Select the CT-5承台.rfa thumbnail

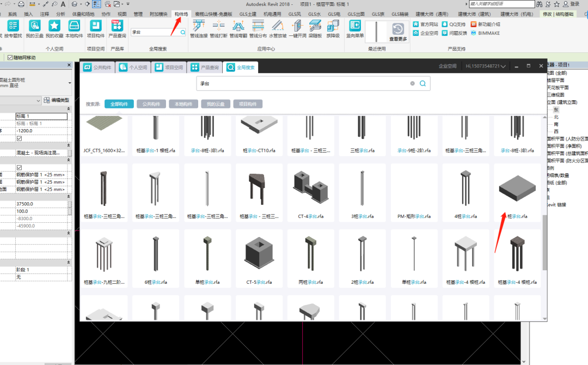point(259,258)
